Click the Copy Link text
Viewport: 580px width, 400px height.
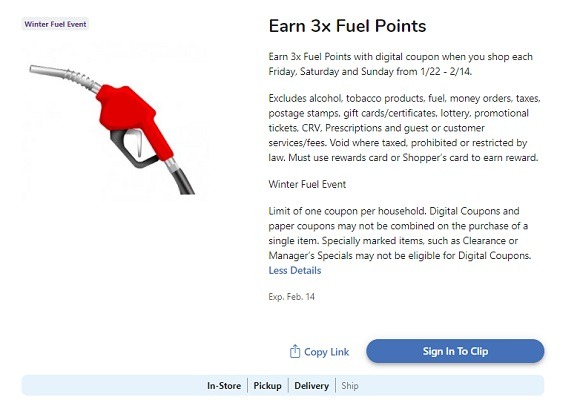point(326,352)
